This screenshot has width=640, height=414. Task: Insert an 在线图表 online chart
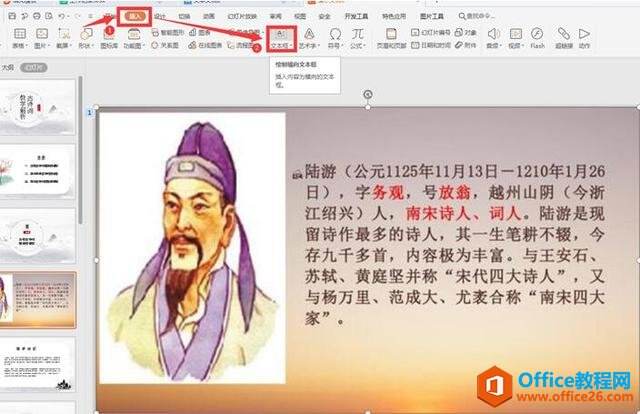click(205, 45)
